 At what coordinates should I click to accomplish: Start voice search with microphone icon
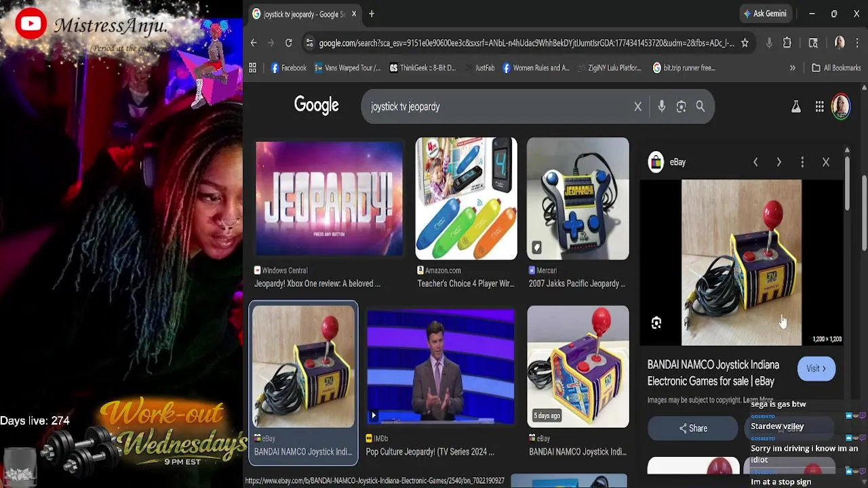[661, 106]
